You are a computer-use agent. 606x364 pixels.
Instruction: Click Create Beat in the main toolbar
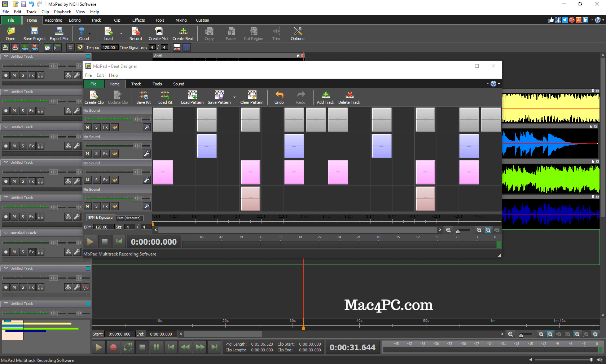(x=183, y=34)
